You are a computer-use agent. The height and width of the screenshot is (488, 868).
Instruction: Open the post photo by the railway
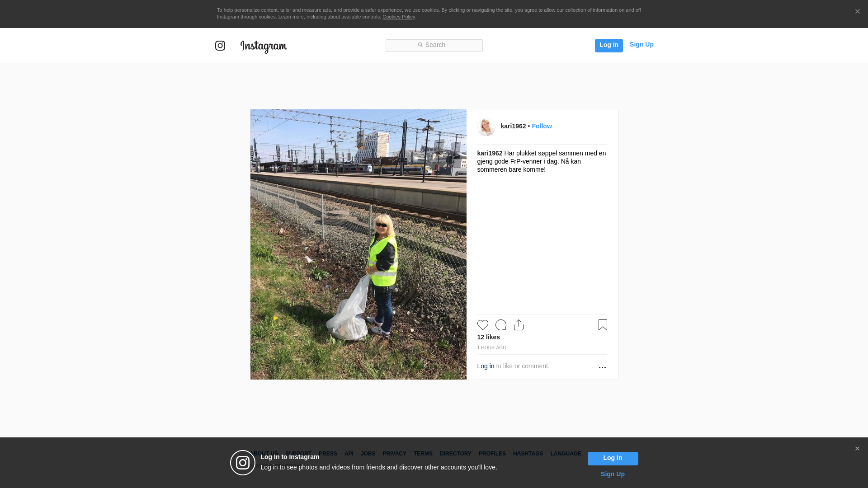pyautogui.click(x=358, y=244)
